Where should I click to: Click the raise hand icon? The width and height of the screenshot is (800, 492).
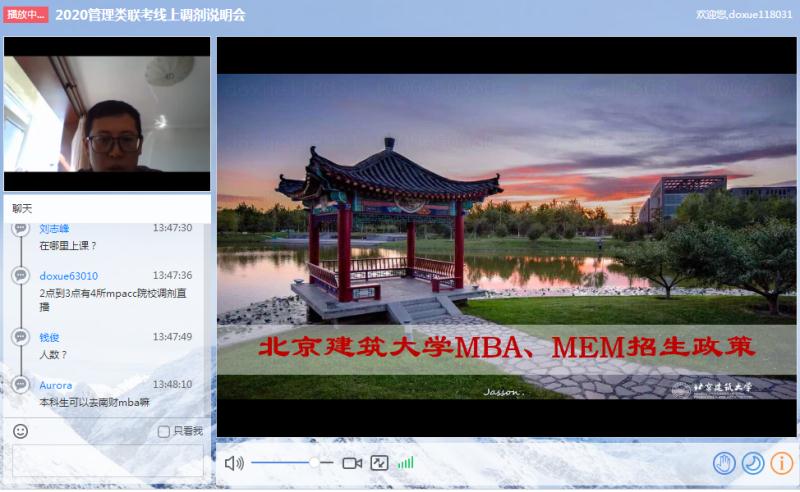(x=724, y=463)
